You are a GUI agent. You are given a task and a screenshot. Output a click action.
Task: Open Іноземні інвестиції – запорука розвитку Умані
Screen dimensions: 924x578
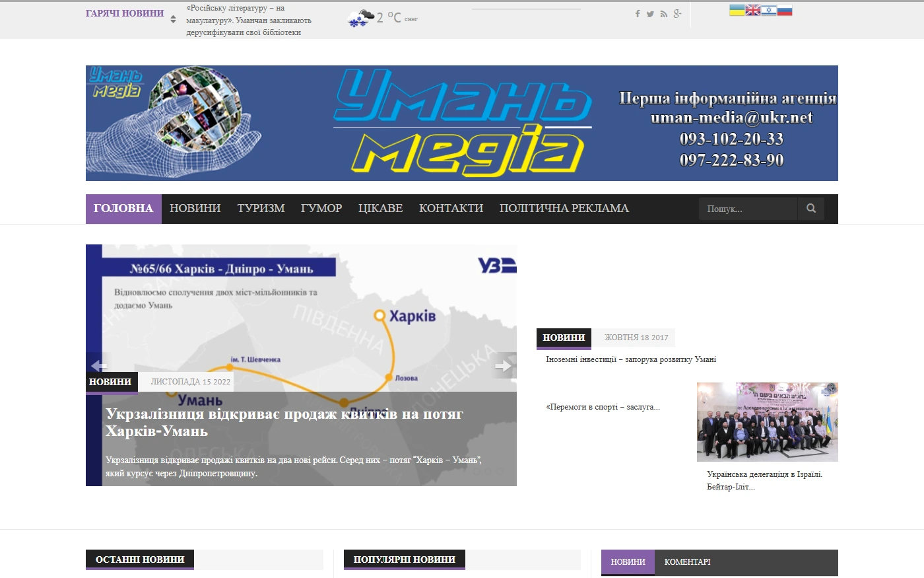(x=631, y=359)
